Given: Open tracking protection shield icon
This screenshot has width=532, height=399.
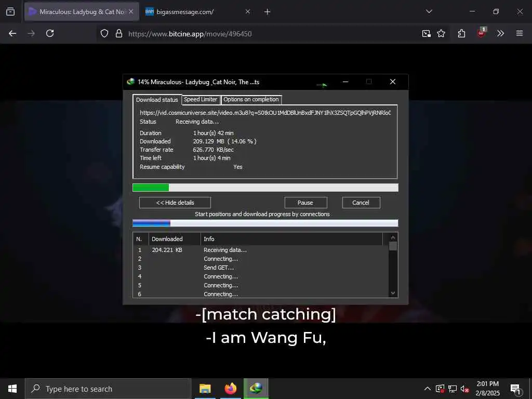Looking at the screenshot, I should pyautogui.click(x=104, y=33).
